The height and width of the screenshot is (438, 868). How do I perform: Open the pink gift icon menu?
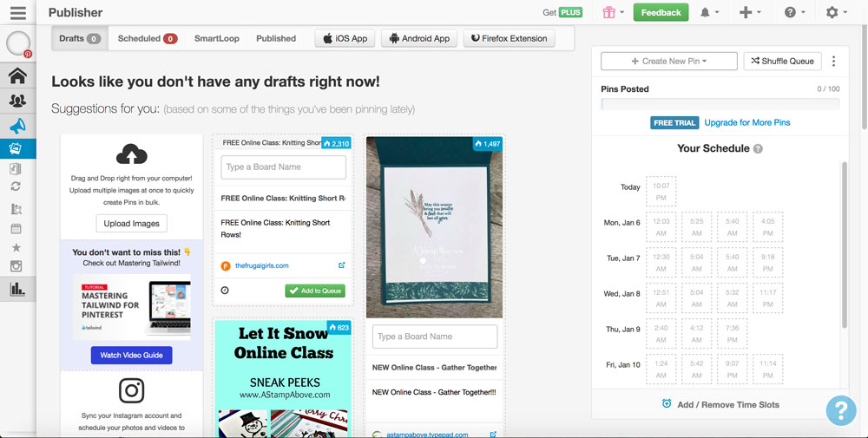click(614, 12)
